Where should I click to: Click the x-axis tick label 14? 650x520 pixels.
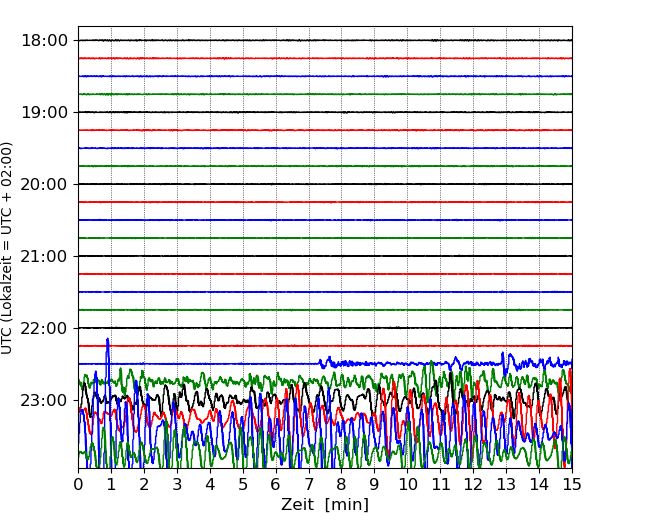[x=539, y=484]
